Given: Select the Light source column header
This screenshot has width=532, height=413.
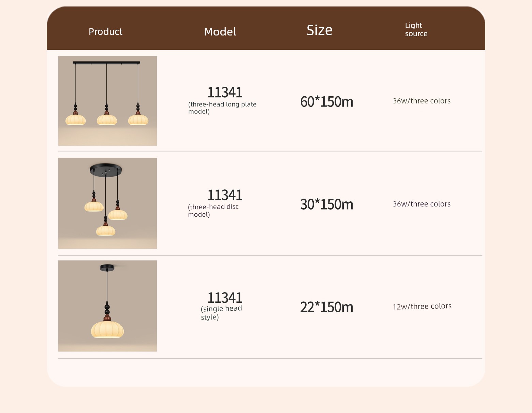Looking at the screenshot, I should [416, 29].
